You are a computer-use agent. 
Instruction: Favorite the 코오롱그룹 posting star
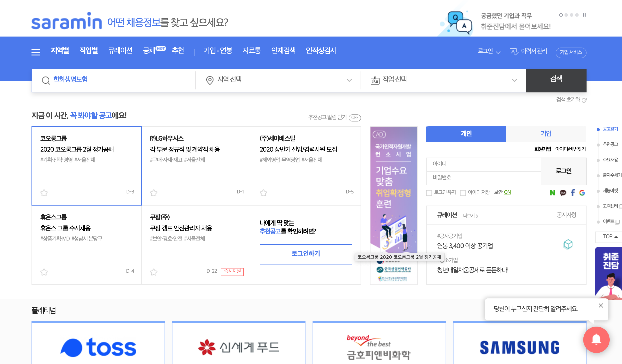(44, 193)
